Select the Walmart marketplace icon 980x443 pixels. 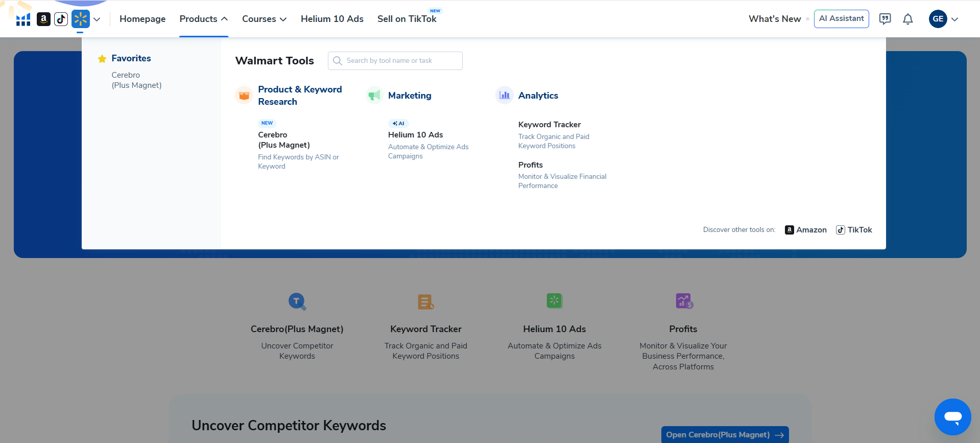81,19
